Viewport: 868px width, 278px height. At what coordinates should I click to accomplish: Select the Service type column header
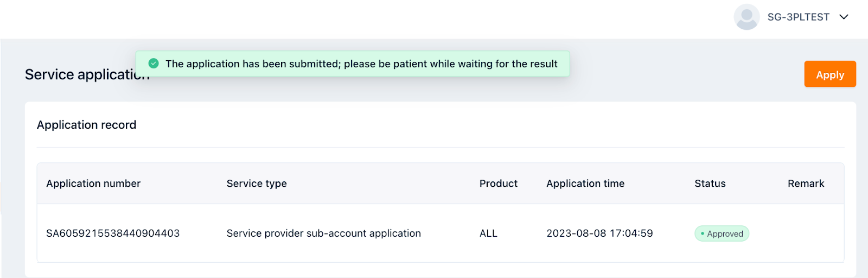(257, 184)
